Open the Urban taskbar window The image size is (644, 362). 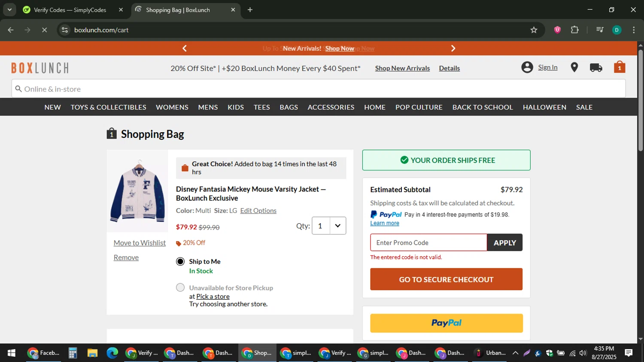[x=490, y=353]
